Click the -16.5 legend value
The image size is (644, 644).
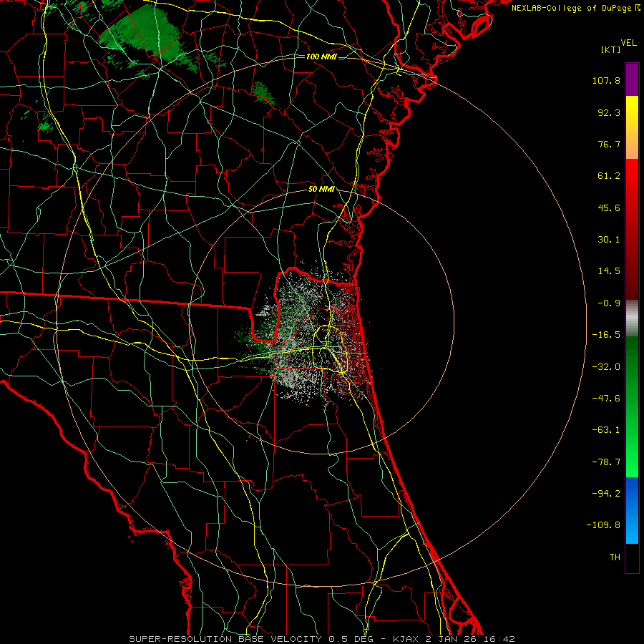click(x=606, y=335)
